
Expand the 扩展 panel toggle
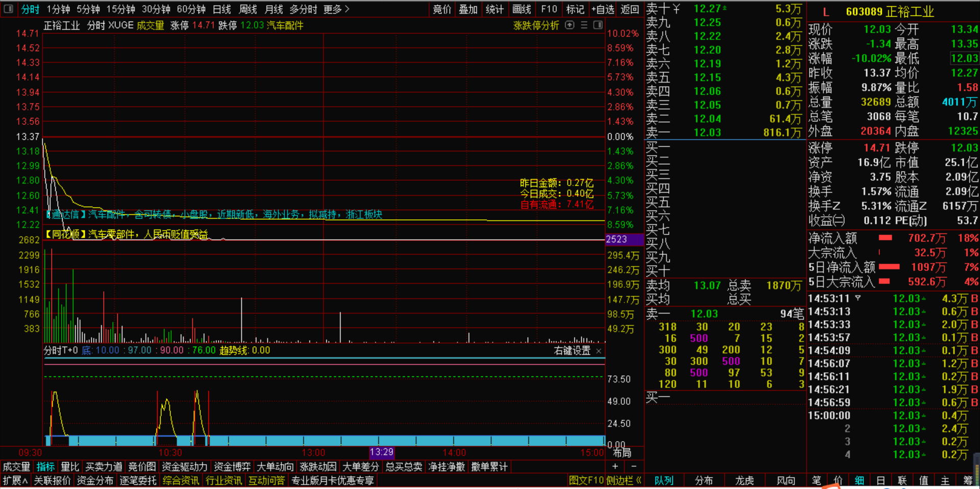[15, 480]
